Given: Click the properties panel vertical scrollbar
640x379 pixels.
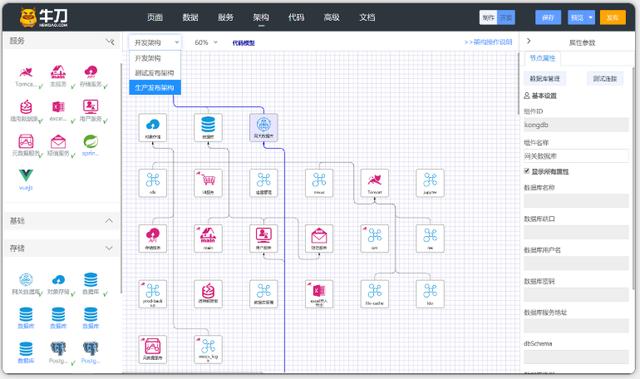Looking at the screenshot, I should pos(633,177).
